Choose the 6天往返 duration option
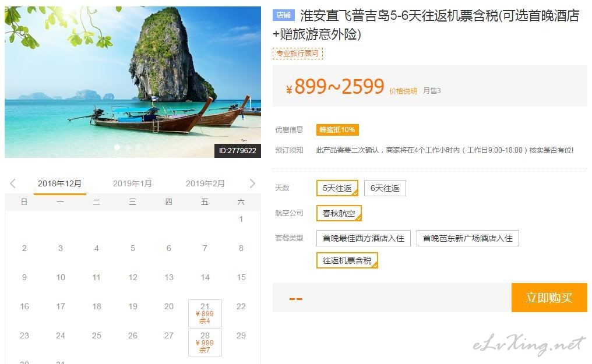Viewport: 592px width, 364px height. click(385, 188)
